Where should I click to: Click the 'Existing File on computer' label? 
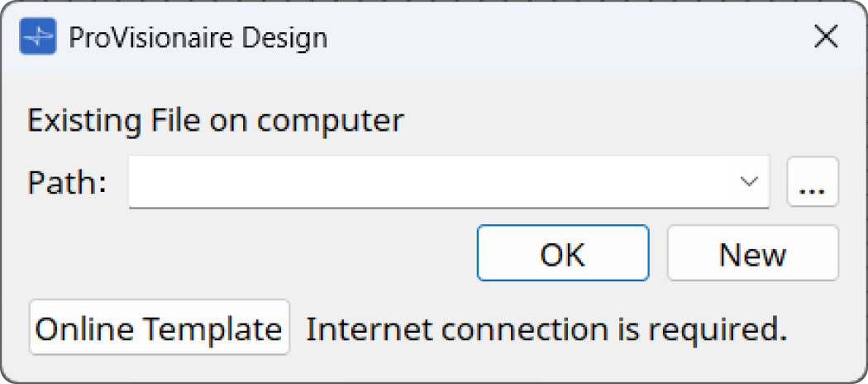tap(216, 121)
